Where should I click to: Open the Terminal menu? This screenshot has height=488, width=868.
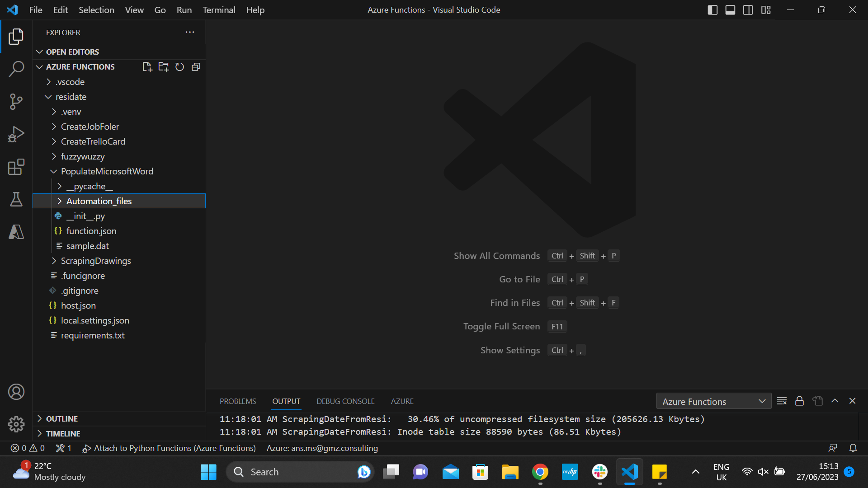pos(219,10)
